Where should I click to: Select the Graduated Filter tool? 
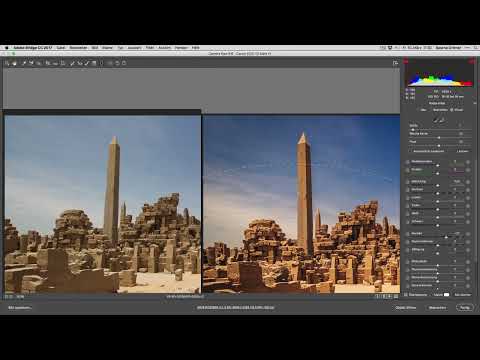(94, 63)
